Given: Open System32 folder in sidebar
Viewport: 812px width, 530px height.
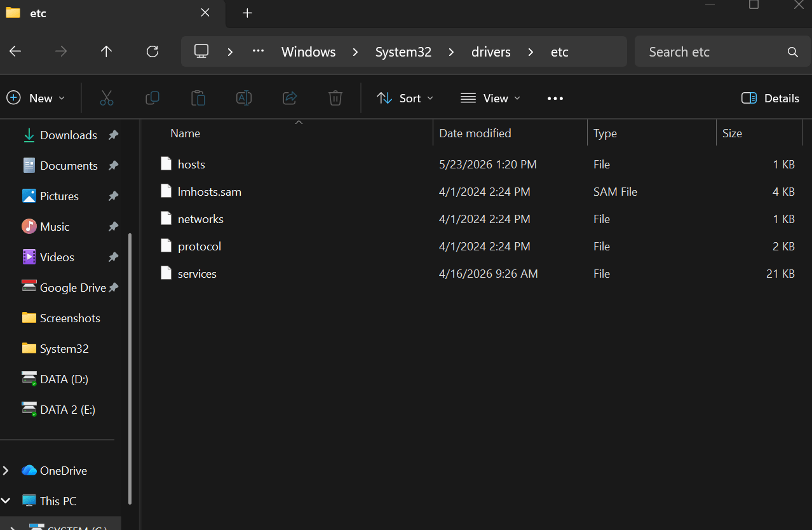Looking at the screenshot, I should click(x=64, y=348).
